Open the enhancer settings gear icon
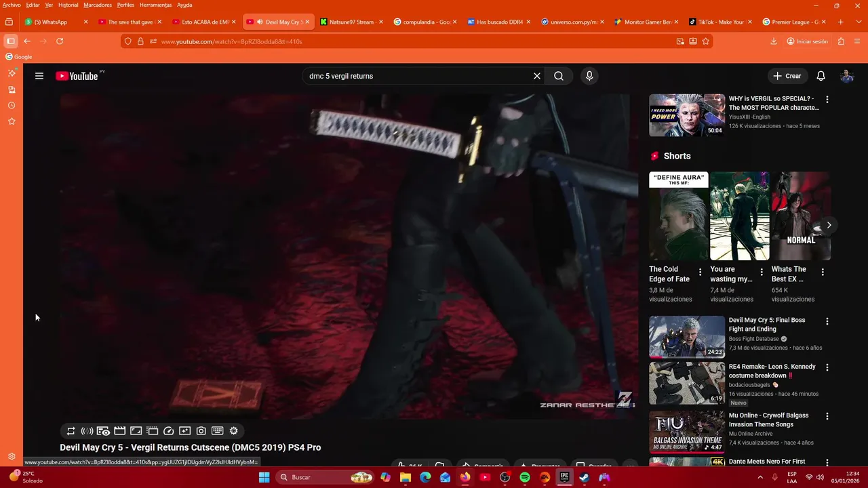Screen dimensions: 868x488 [x=233, y=431]
